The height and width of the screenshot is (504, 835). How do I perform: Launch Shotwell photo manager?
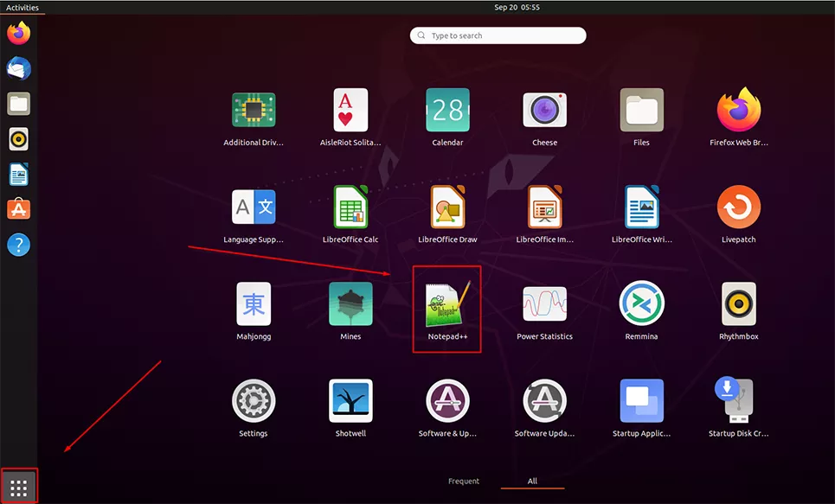pyautogui.click(x=350, y=401)
